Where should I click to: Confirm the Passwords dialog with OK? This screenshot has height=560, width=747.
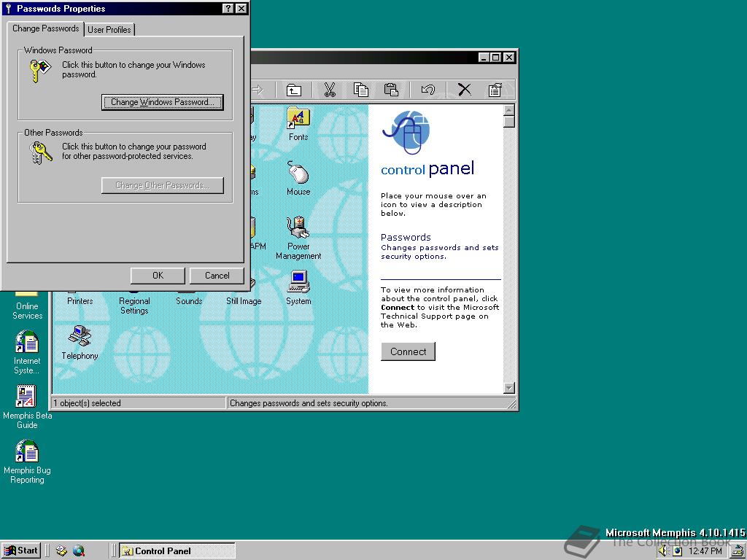tap(158, 275)
